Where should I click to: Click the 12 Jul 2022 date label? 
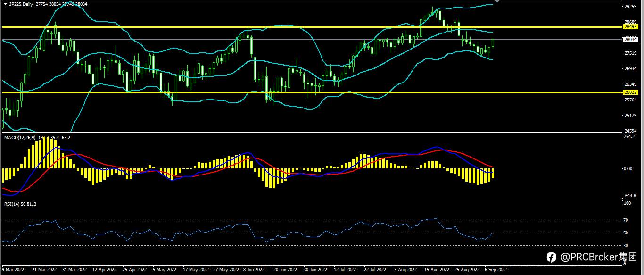[345, 270]
